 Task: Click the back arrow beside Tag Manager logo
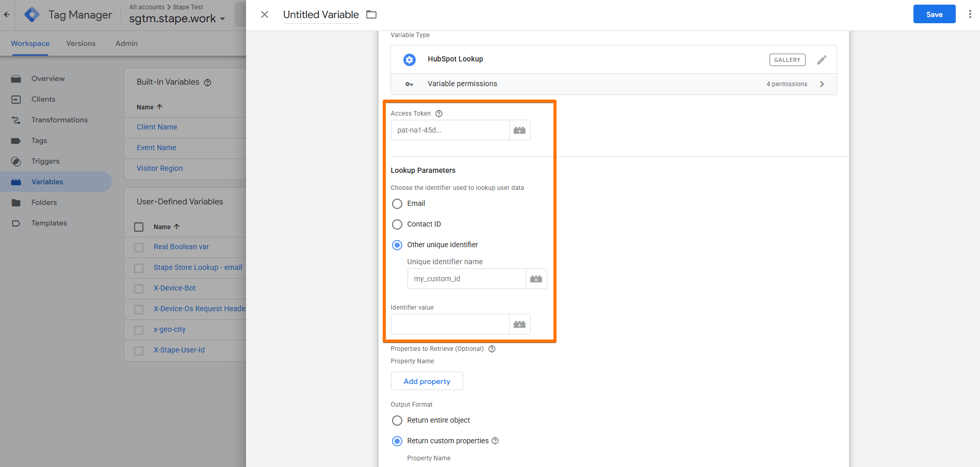7,14
